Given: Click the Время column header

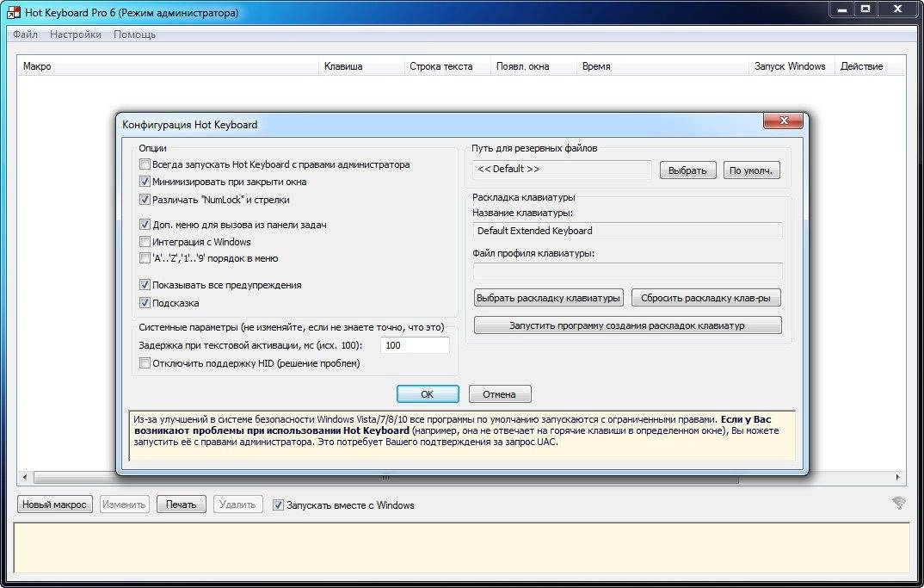Looking at the screenshot, I should click(662, 66).
